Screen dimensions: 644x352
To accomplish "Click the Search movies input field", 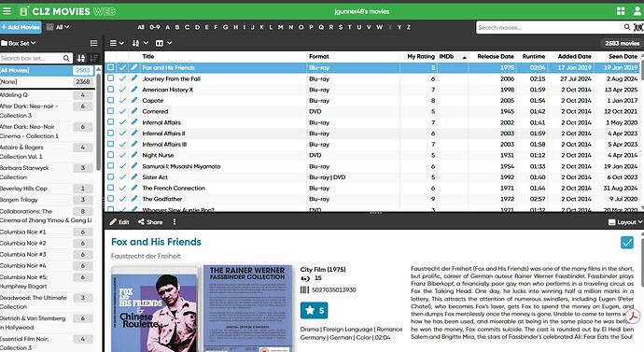I will tap(550, 27).
